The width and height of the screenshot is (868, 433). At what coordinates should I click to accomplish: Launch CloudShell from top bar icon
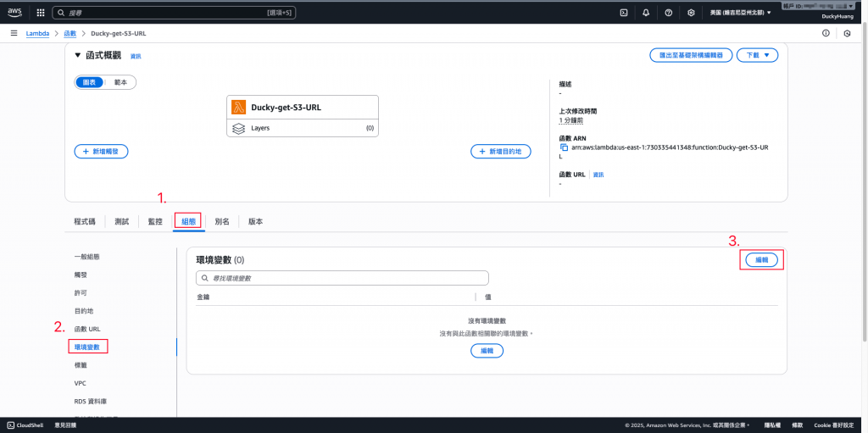(x=623, y=12)
